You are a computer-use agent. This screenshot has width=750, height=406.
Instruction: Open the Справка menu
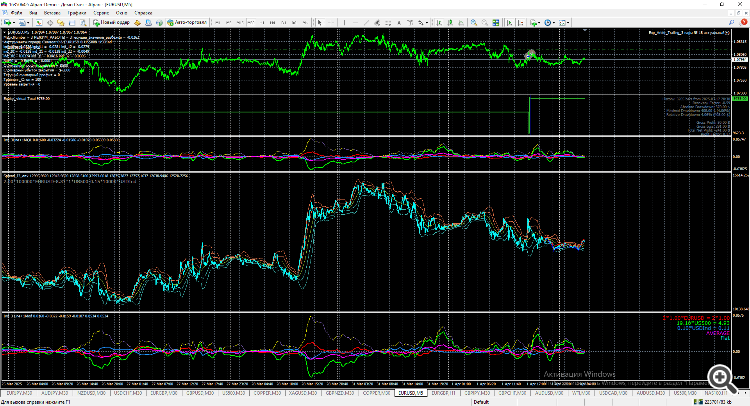[x=143, y=12]
